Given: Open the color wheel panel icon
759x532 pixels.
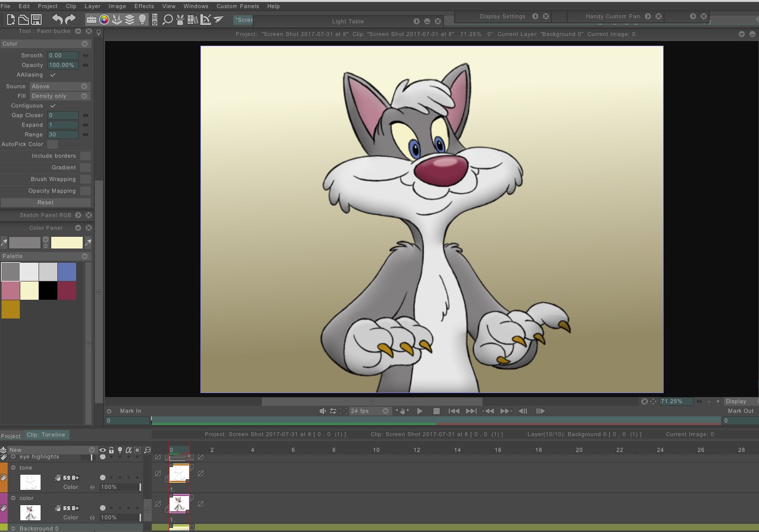Looking at the screenshot, I should click(104, 19).
